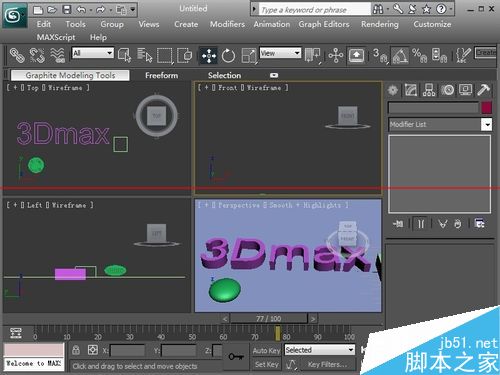The height and width of the screenshot is (375, 500).
Task: Open the Create command panel tab
Action: pos(393,90)
